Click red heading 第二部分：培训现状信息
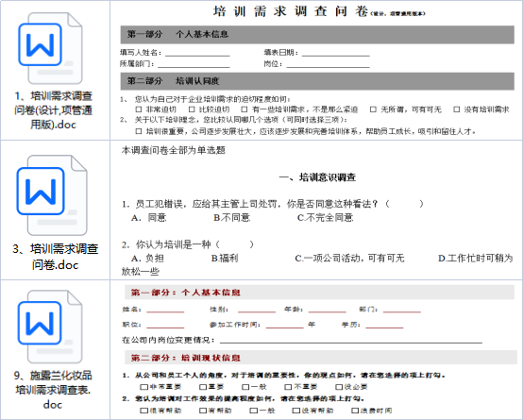The height and width of the screenshot is (420, 523). [x=185, y=358]
